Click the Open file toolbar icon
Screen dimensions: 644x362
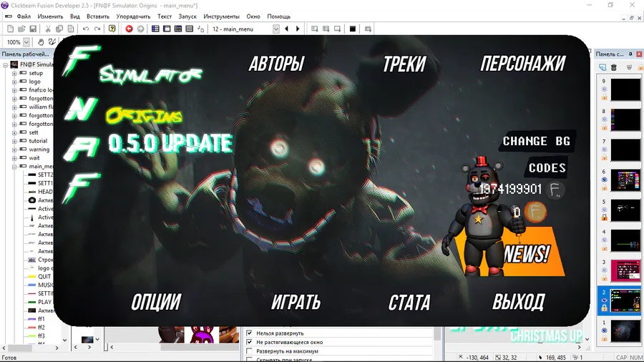tap(21, 29)
